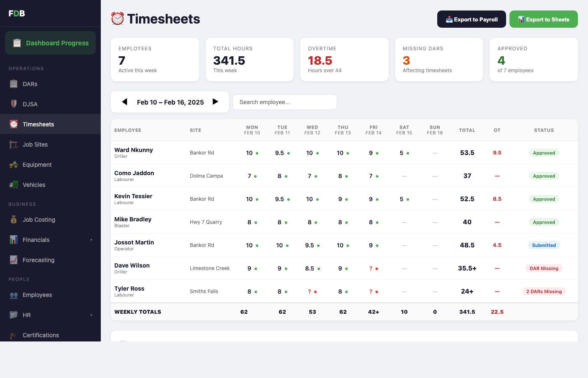Click the Search employee input field
This screenshot has height=378, width=588.
point(285,102)
